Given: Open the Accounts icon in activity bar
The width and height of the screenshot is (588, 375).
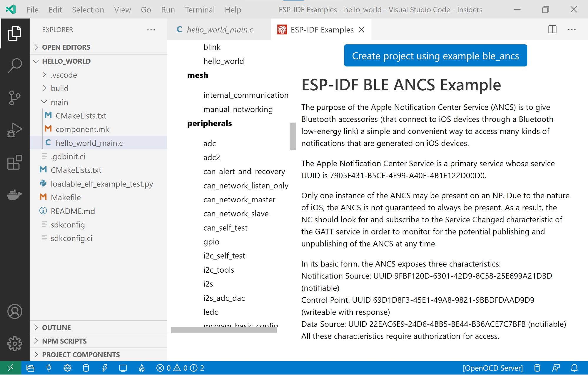Looking at the screenshot, I should (x=15, y=311).
